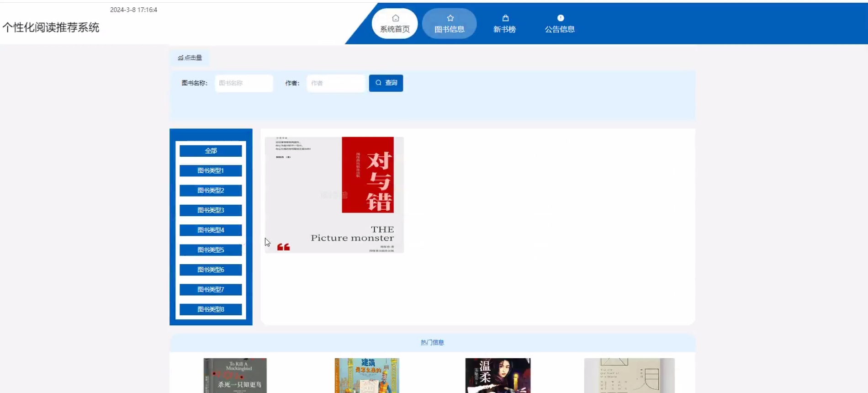Choose the 图书类型8 category
Viewport: 868px width, 393px height.
tap(211, 309)
